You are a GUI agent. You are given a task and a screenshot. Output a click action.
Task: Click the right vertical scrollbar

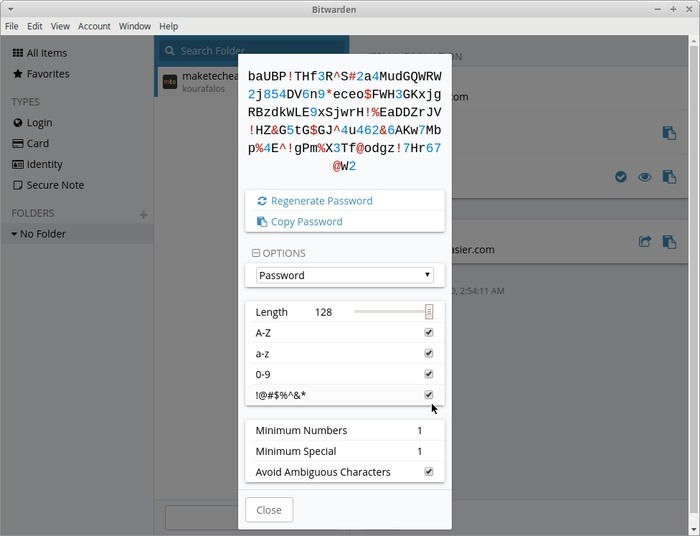point(693,277)
